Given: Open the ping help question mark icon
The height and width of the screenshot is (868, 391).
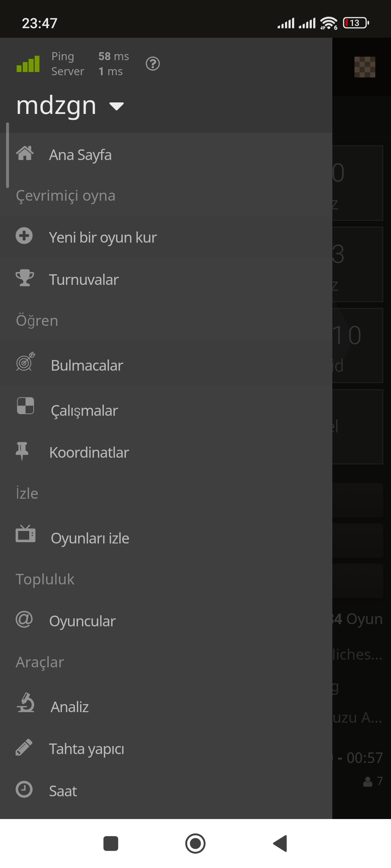Looking at the screenshot, I should coord(153,64).
